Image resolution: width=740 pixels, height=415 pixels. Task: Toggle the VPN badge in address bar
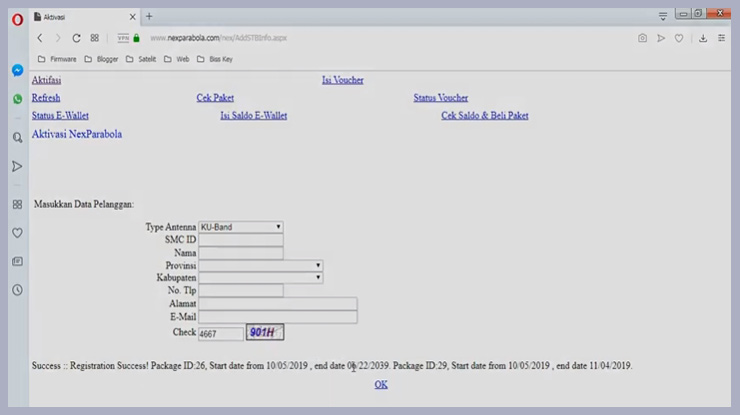point(123,38)
